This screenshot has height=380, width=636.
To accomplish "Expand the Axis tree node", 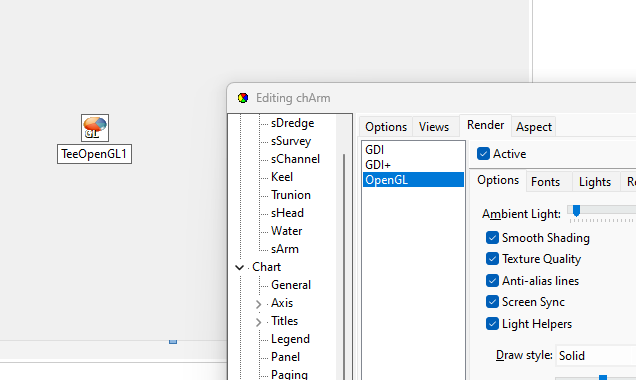I will pyautogui.click(x=258, y=304).
